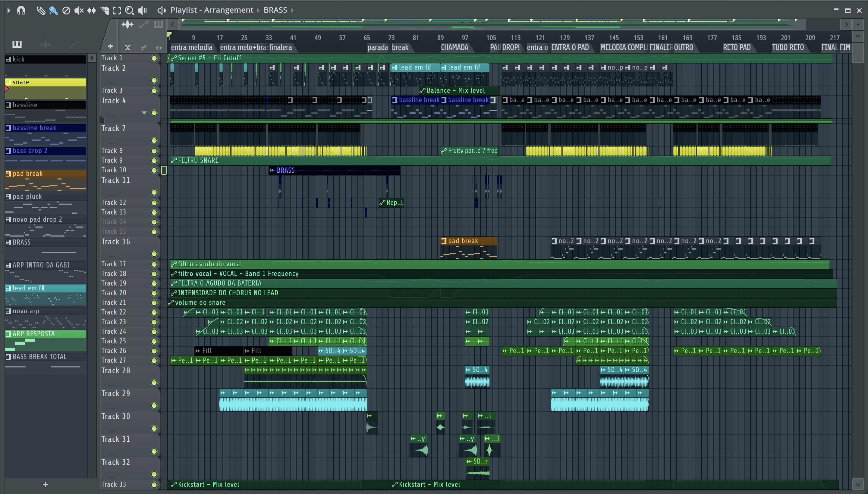Viewport: 868px width, 494px height.
Task: Click the speaker icon beside the Playlist title
Action: [162, 11]
